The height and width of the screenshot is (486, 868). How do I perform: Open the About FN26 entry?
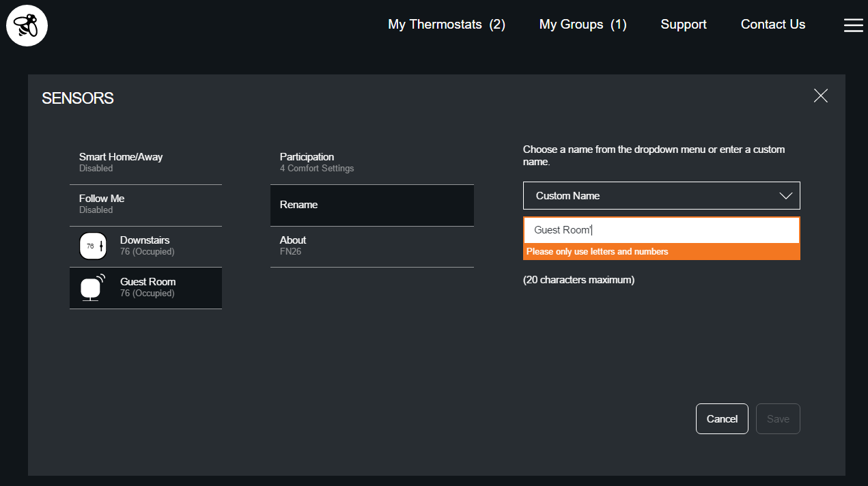372,246
